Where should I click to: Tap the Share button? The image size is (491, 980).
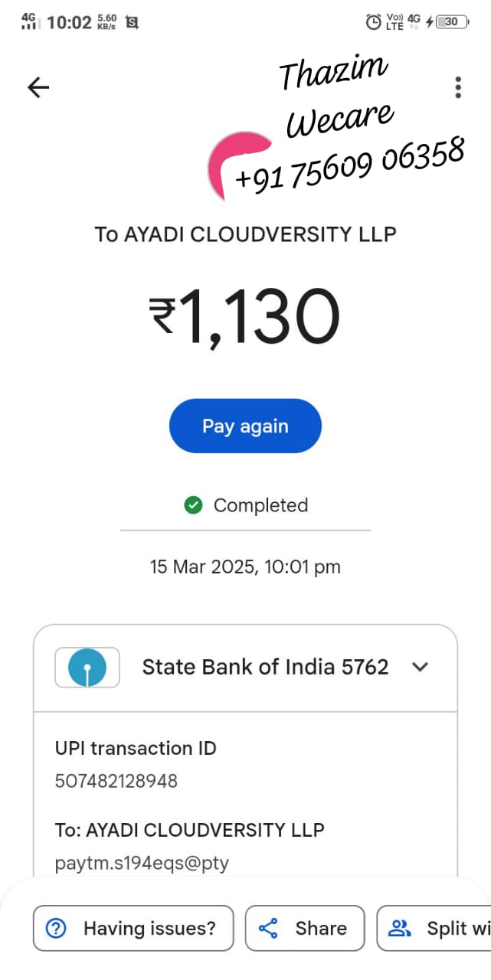click(305, 929)
